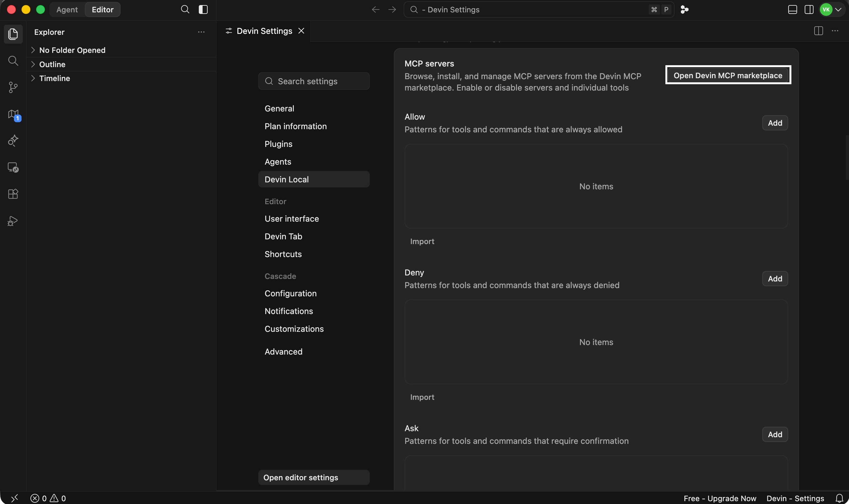Open the Source Control branch icon
The width and height of the screenshot is (849, 504).
13,87
